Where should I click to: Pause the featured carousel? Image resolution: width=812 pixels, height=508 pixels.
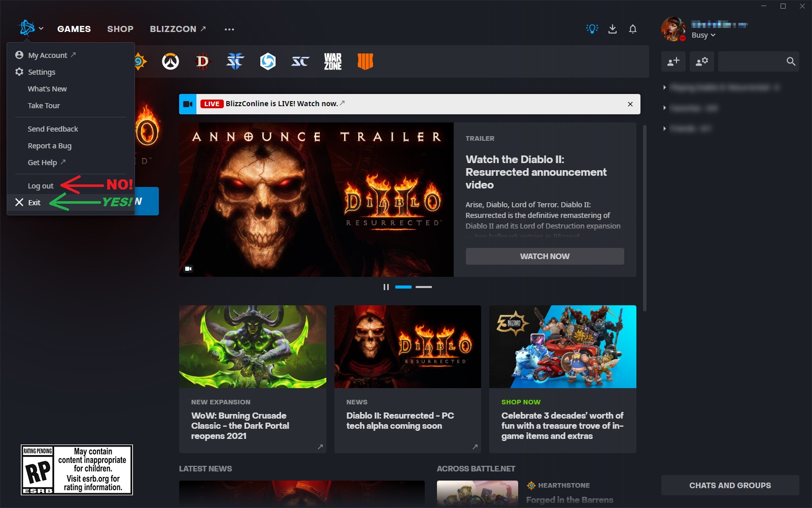386,287
